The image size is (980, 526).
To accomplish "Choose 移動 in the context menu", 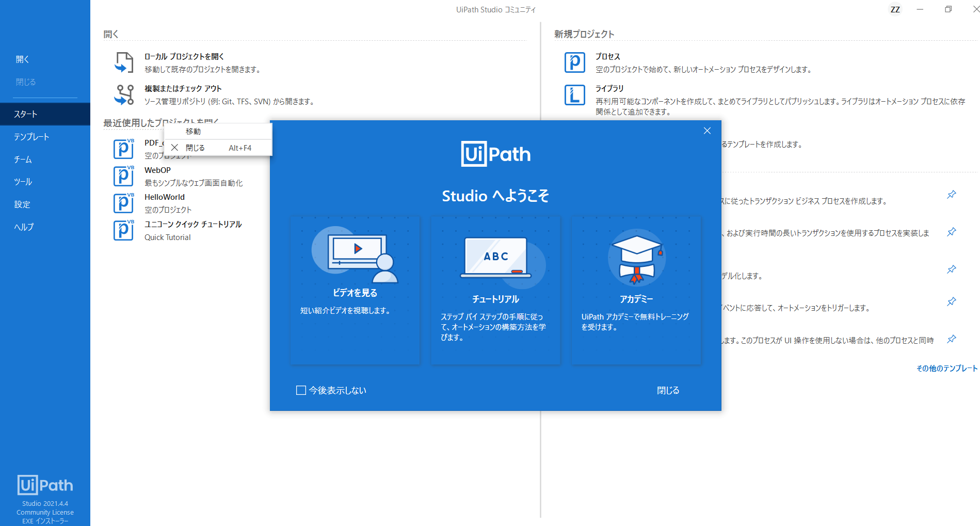I will tap(194, 132).
